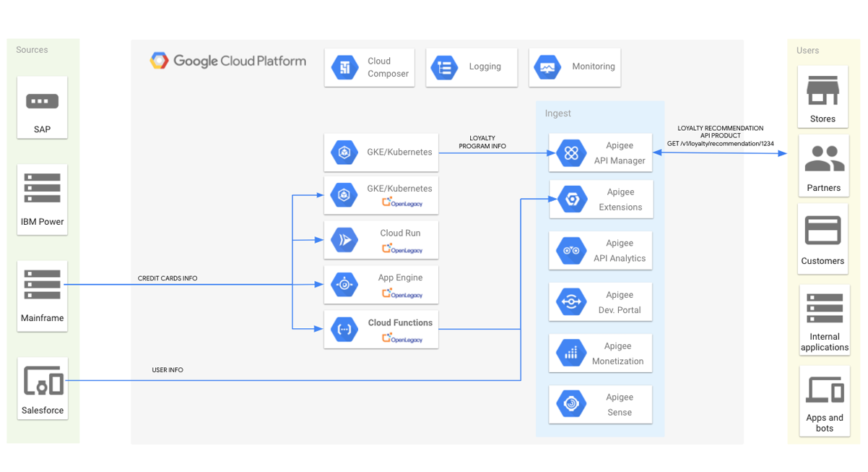Click the GKE/Kubernetes icon with OpenLegacy logo
This screenshot has height=472, width=868.
(344, 195)
